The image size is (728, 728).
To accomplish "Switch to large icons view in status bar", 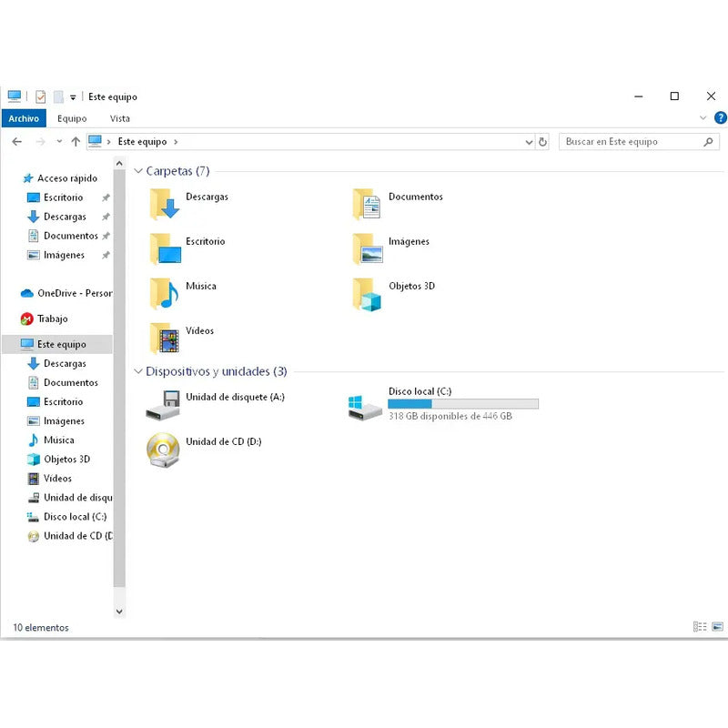I will pos(717,627).
